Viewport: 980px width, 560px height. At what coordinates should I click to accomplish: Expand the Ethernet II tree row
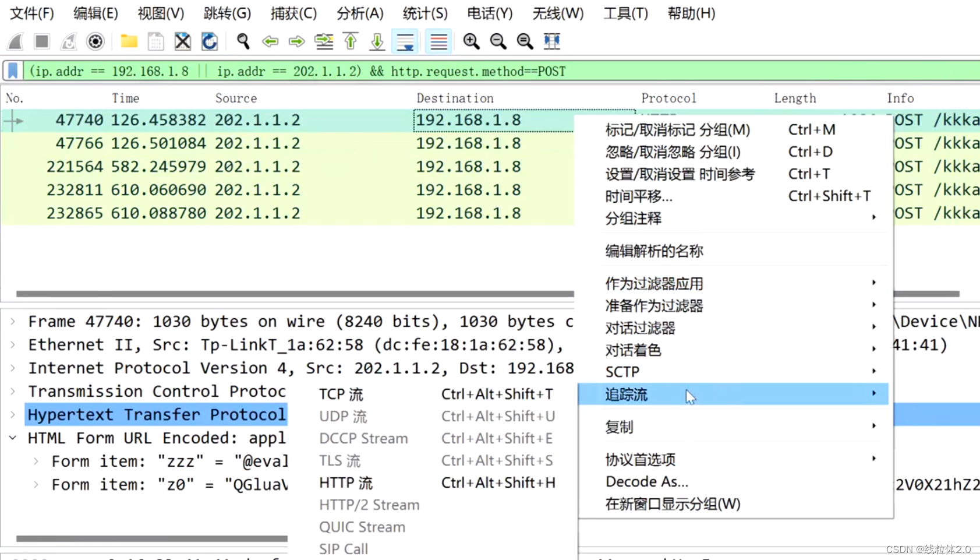point(13,345)
